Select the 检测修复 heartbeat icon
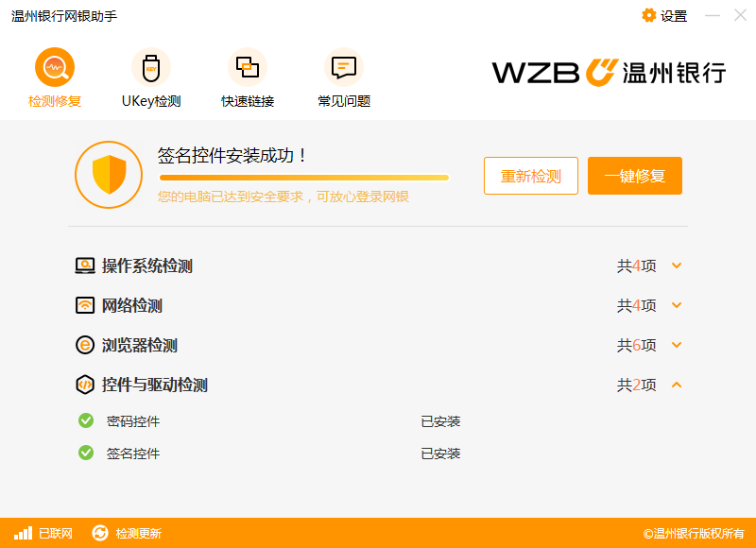 point(54,66)
